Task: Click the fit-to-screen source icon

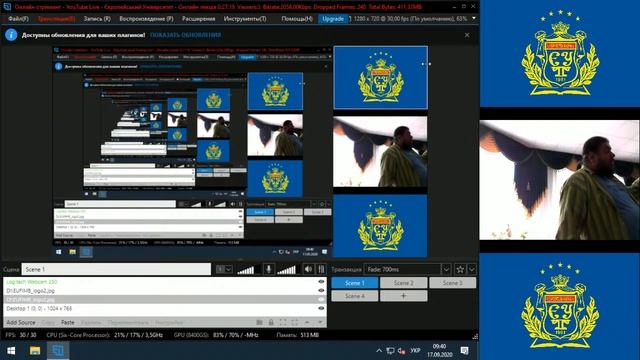Action: point(283,322)
